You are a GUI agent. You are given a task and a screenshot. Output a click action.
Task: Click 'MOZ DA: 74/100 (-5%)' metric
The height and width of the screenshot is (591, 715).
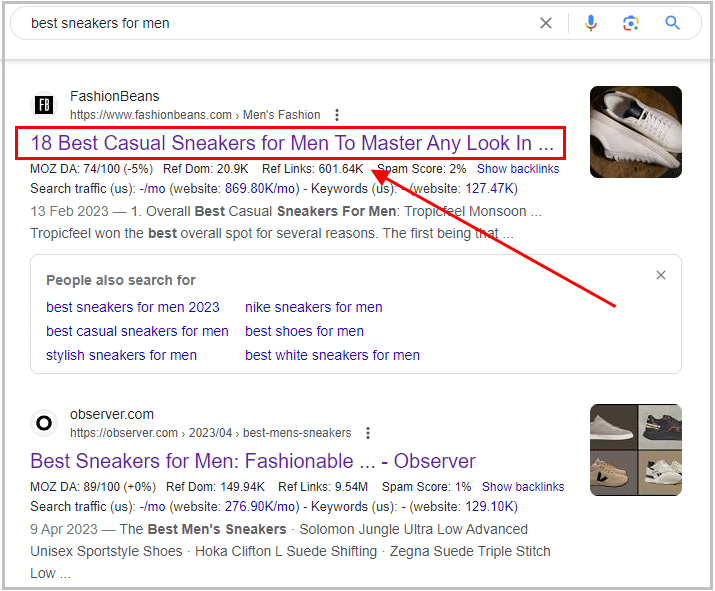[92, 169]
